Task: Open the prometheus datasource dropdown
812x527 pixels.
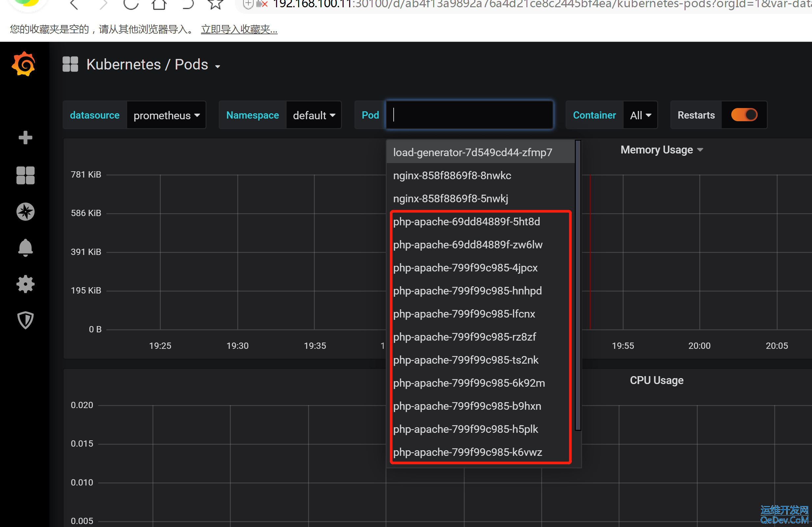Action: point(166,115)
